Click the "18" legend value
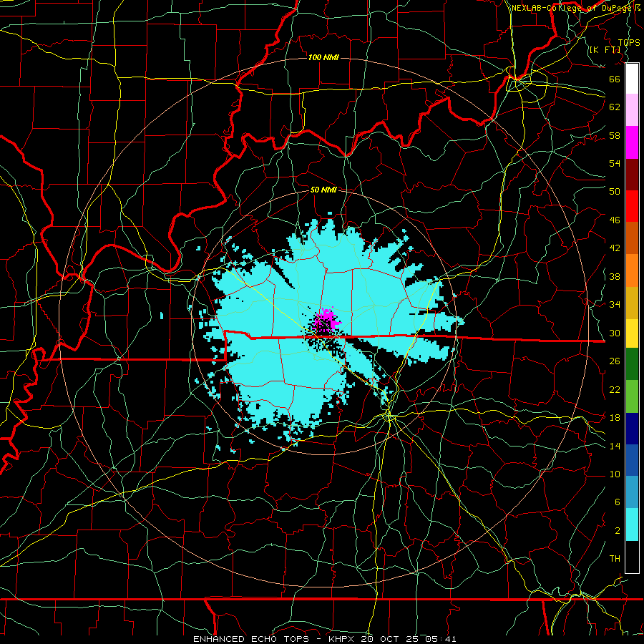The image size is (644, 644). pos(615,418)
